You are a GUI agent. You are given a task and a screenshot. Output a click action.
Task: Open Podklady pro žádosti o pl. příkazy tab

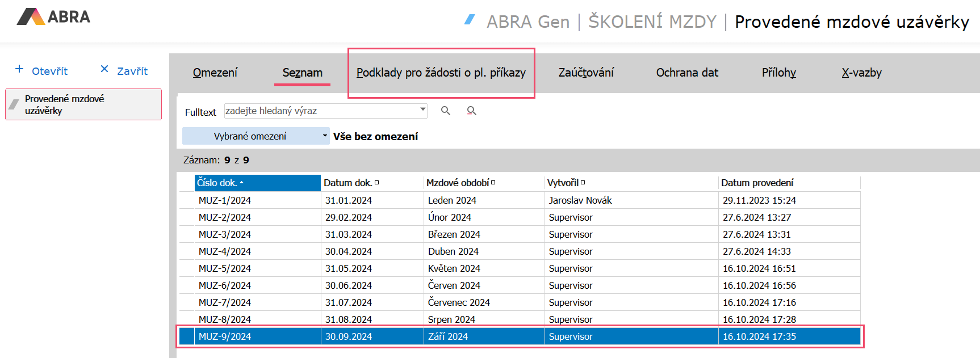441,73
